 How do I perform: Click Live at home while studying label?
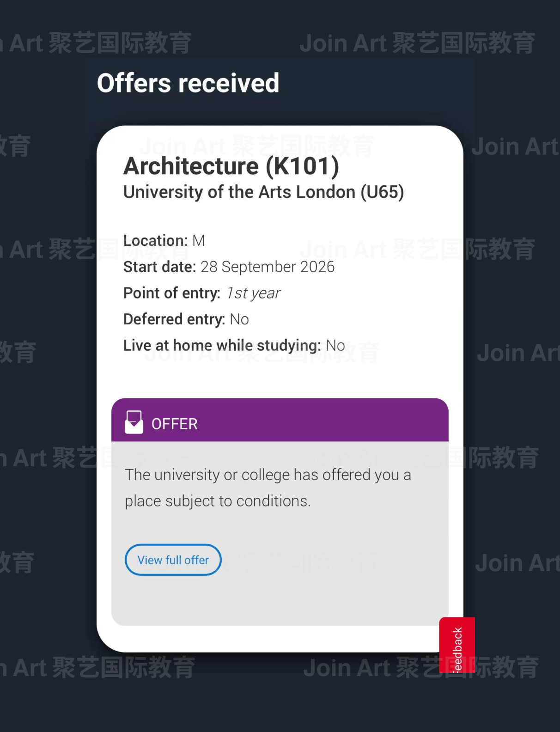click(222, 346)
